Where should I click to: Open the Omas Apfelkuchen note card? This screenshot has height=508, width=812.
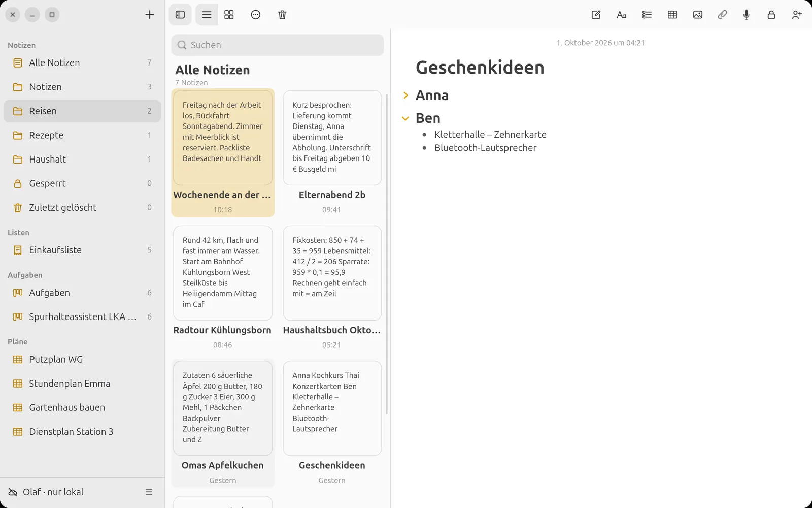click(222, 423)
